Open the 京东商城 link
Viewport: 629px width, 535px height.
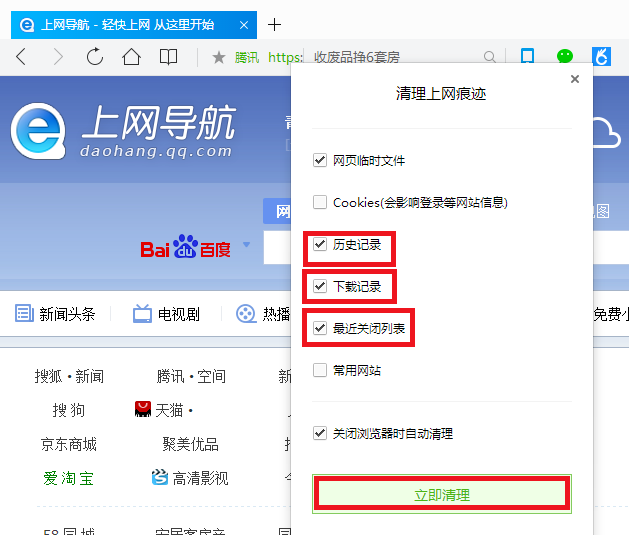point(69,444)
